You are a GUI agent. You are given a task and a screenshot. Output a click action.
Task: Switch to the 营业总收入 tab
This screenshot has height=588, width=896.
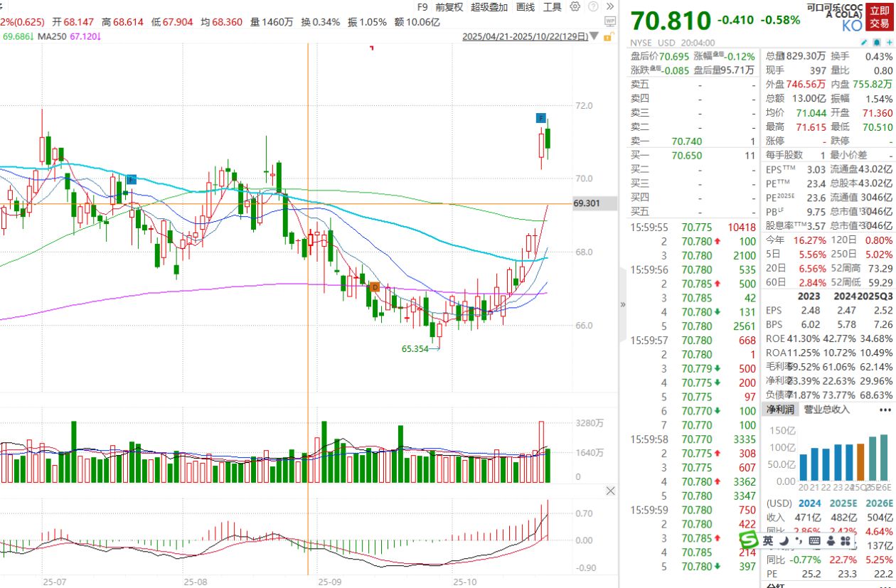click(x=826, y=410)
